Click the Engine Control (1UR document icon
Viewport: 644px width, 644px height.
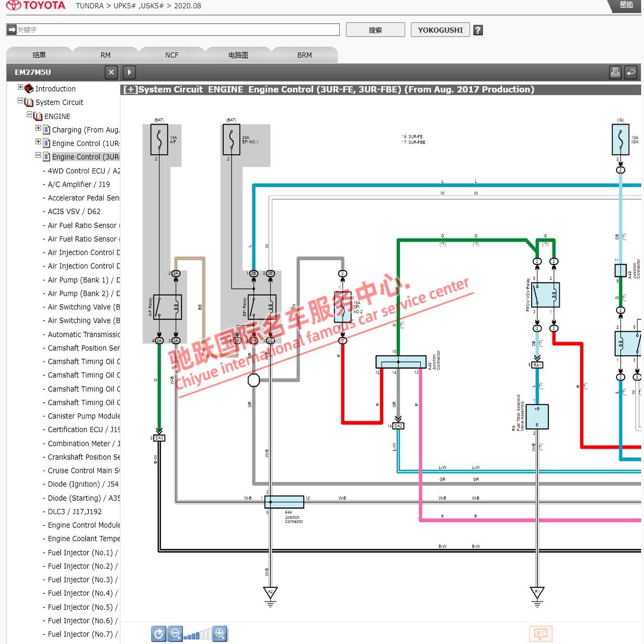pos(46,143)
